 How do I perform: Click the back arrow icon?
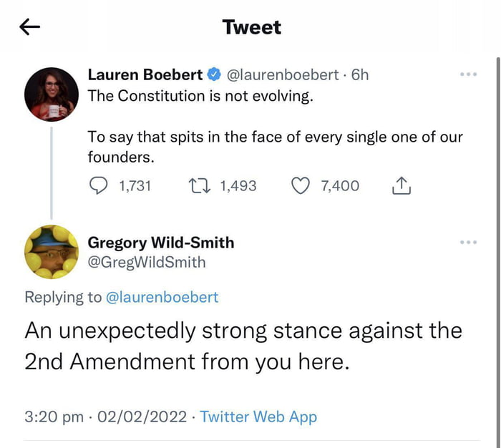click(x=29, y=27)
